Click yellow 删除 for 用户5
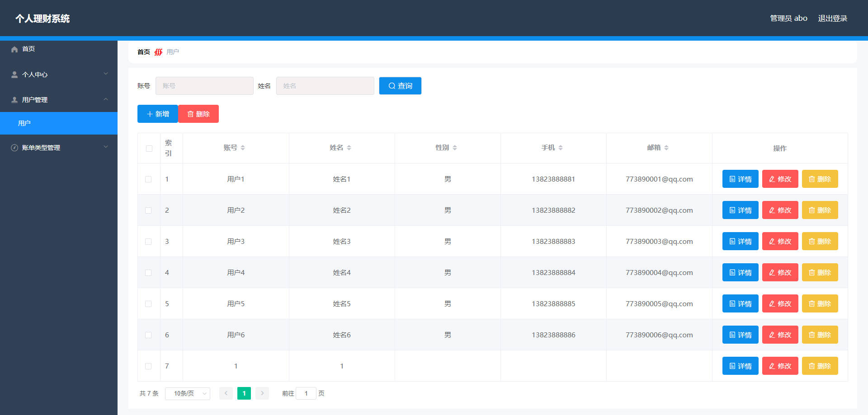 (x=820, y=303)
